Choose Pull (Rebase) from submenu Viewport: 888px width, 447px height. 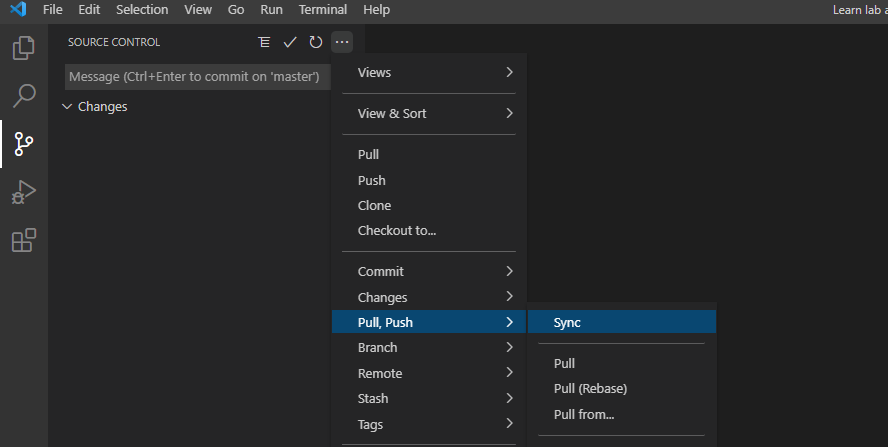pyautogui.click(x=590, y=389)
